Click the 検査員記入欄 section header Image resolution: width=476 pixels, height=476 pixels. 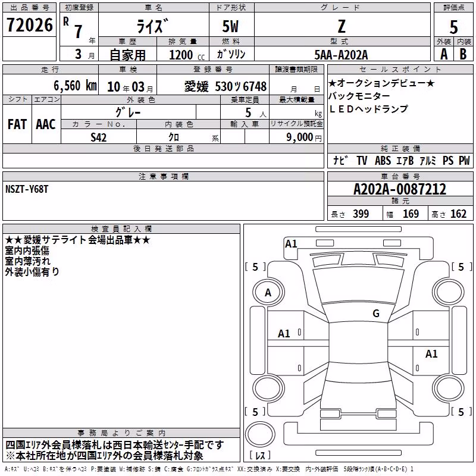click(x=121, y=229)
